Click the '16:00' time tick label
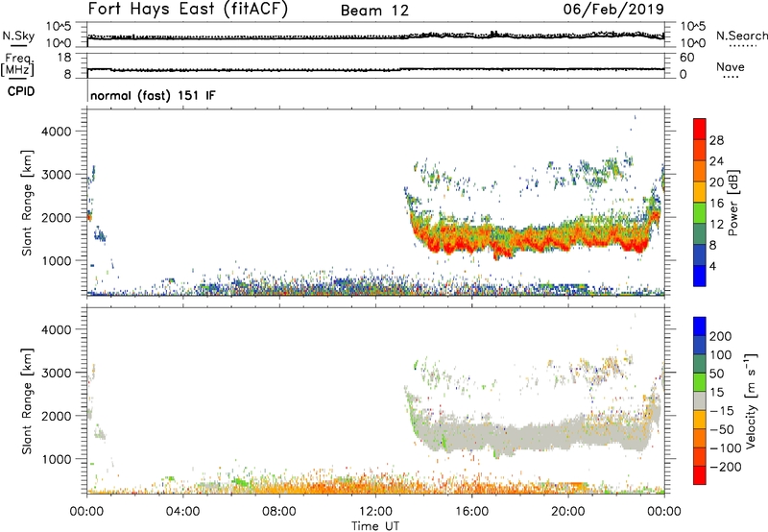The width and height of the screenshot is (768, 532). click(471, 512)
